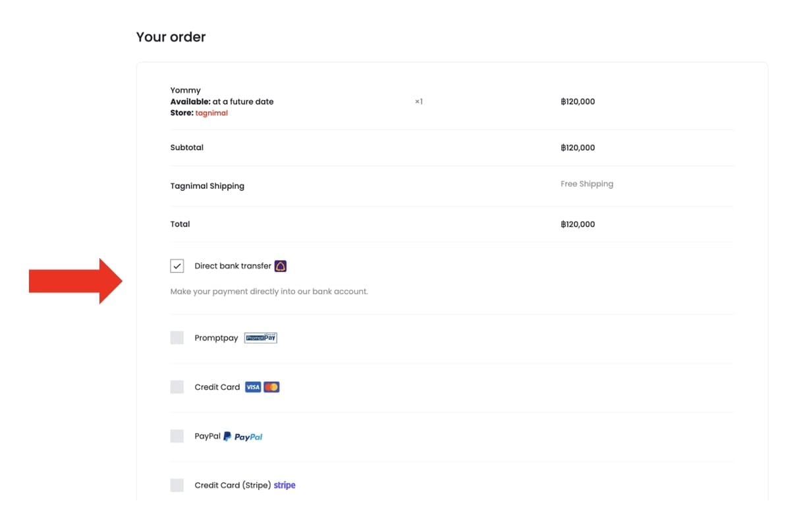Open the tagnimal store link
805x532 pixels.
pyautogui.click(x=211, y=113)
